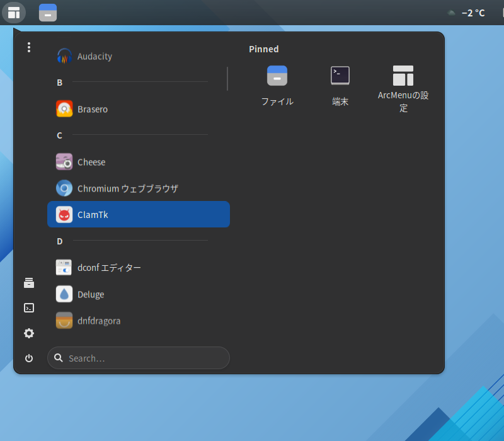The height and width of the screenshot is (441, 504).
Task: Open the pinned ファイル app
Action: [x=277, y=86]
